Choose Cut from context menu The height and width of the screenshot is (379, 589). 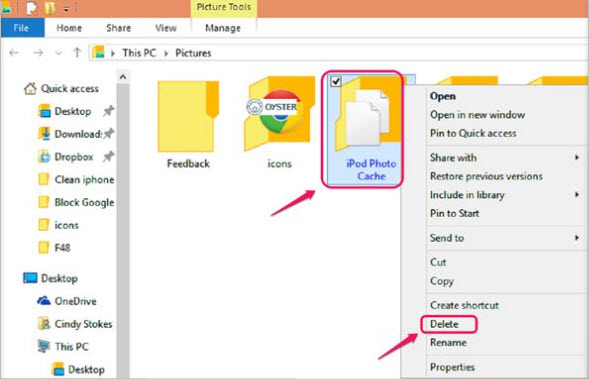[x=438, y=262]
